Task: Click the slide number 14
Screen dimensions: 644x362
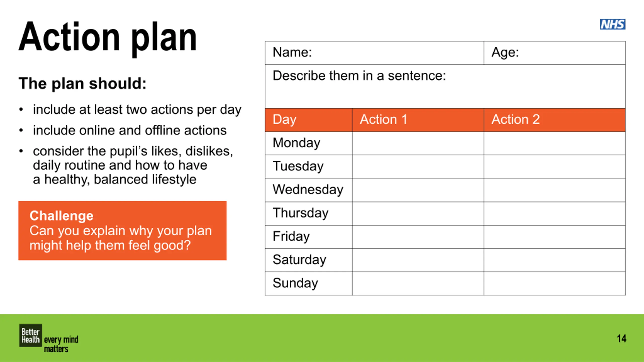Action: point(621,338)
